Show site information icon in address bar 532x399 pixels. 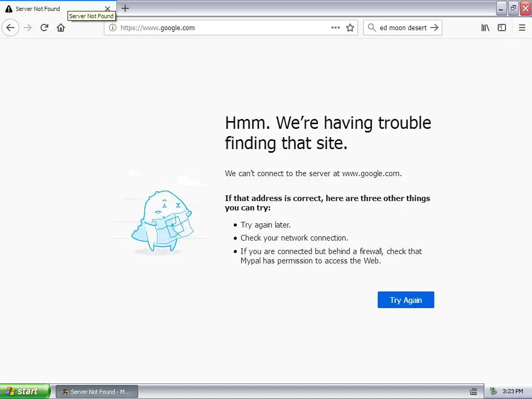click(112, 28)
